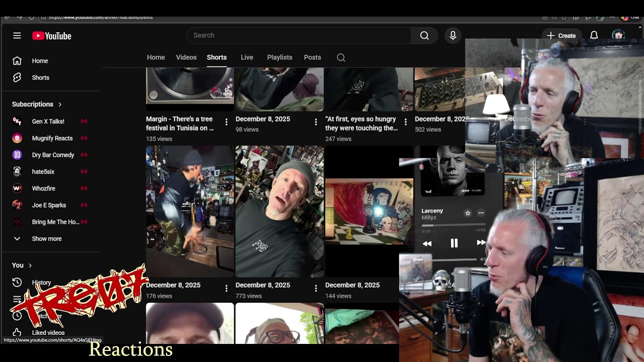Image resolution: width=644 pixels, height=362 pixels.
Task: Click the browser address bar URL
Action: tap(101, 17)
